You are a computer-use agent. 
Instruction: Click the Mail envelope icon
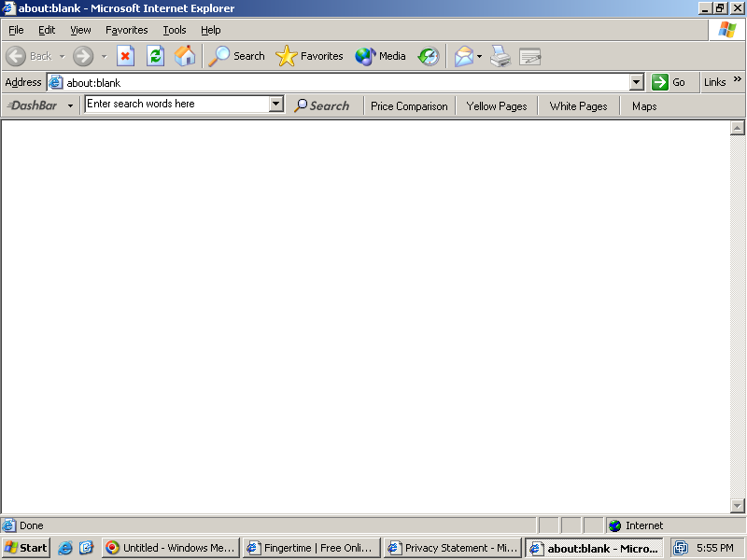pyautogui.click(x=463, y=56)
